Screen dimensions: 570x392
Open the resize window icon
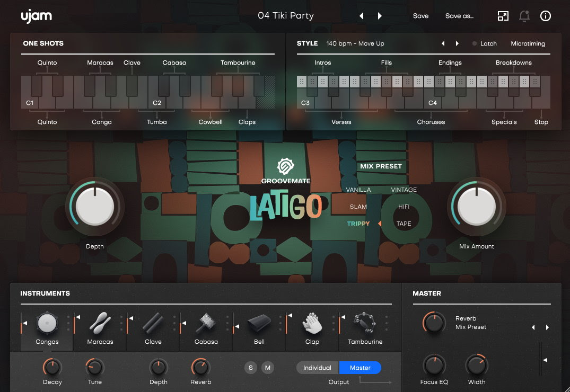(503, 16)
